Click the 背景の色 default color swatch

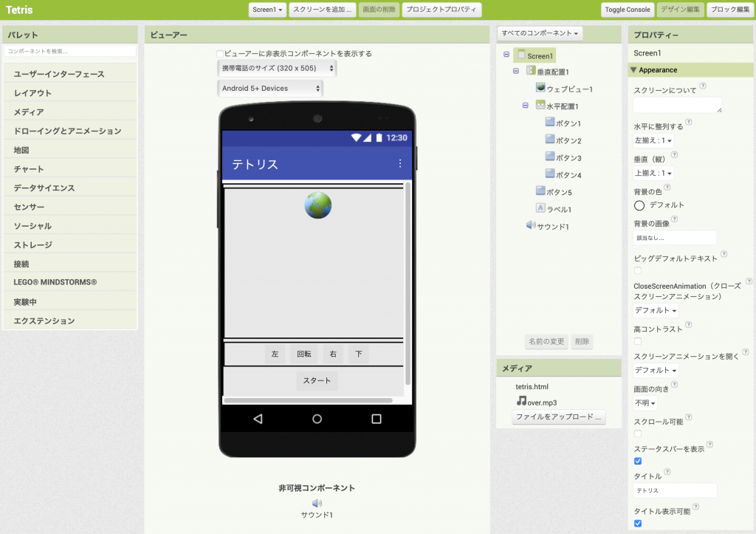click(639, 205)
